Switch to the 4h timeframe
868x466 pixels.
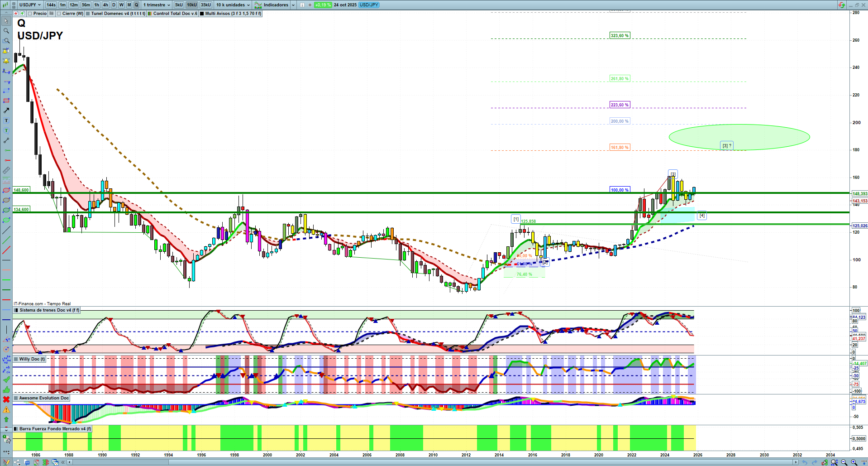point(106,5)
